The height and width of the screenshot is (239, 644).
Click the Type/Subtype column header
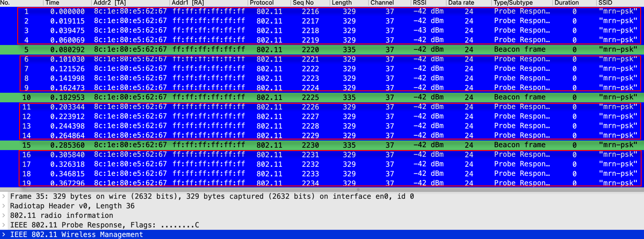(x=513, y=3)
